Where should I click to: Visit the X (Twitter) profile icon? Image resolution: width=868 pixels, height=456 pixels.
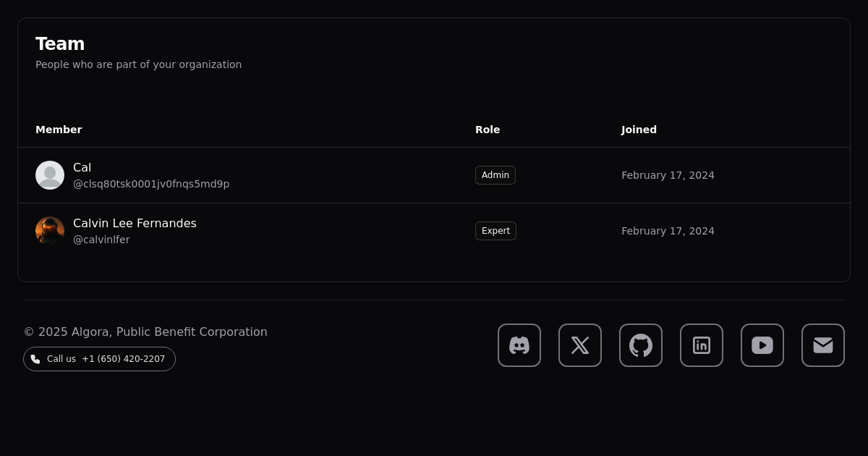(580, 345)
